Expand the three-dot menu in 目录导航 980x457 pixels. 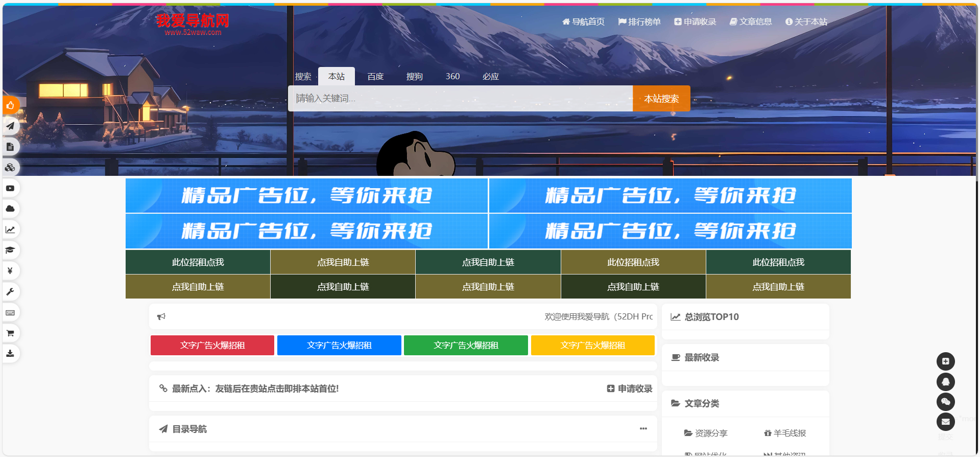pyautogui.click(x=643, y=429)
